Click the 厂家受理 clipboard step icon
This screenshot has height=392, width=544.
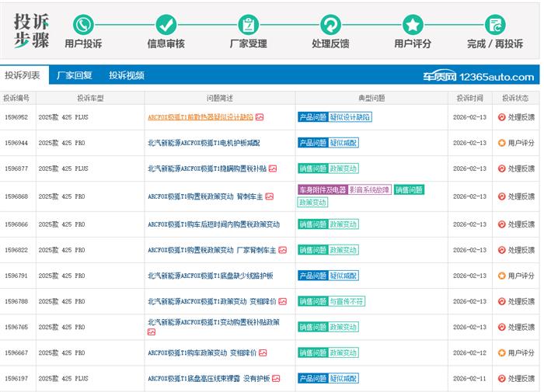248,24
